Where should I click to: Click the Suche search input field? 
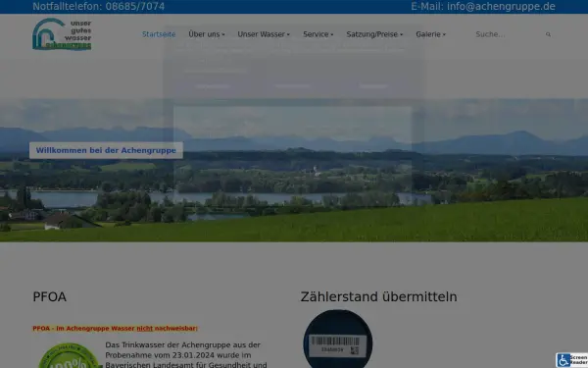click(x=508, y=34)
